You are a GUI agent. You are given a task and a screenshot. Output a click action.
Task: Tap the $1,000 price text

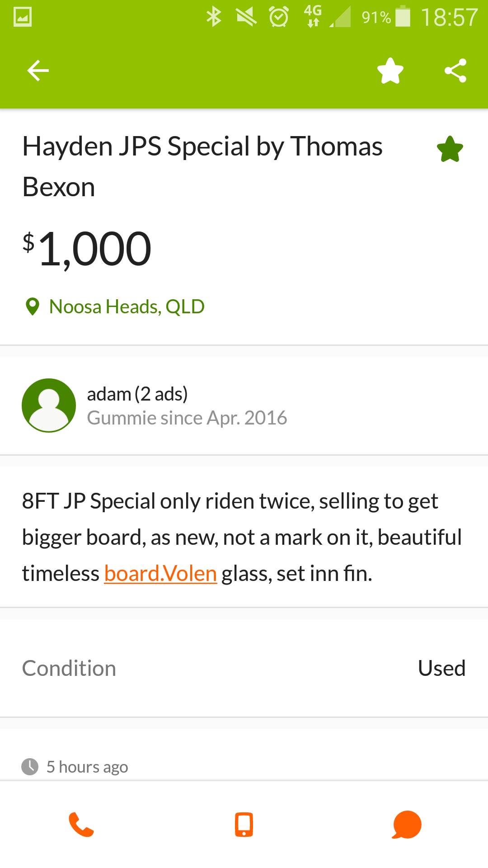pyautogui.click(x=87, y=249)
